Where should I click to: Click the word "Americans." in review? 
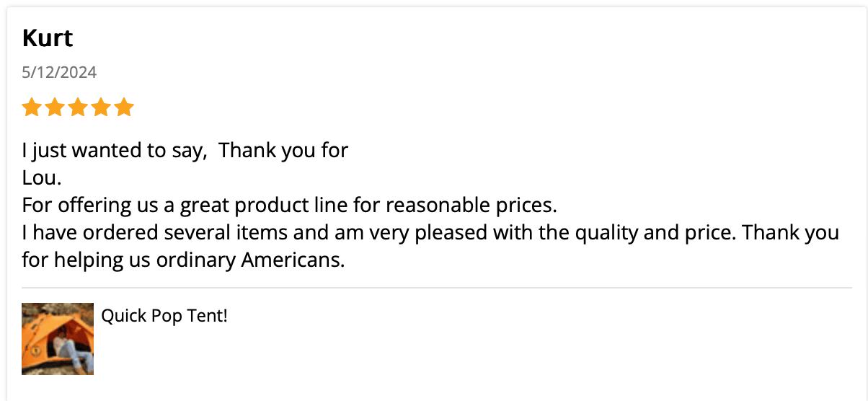pos(293,260)
